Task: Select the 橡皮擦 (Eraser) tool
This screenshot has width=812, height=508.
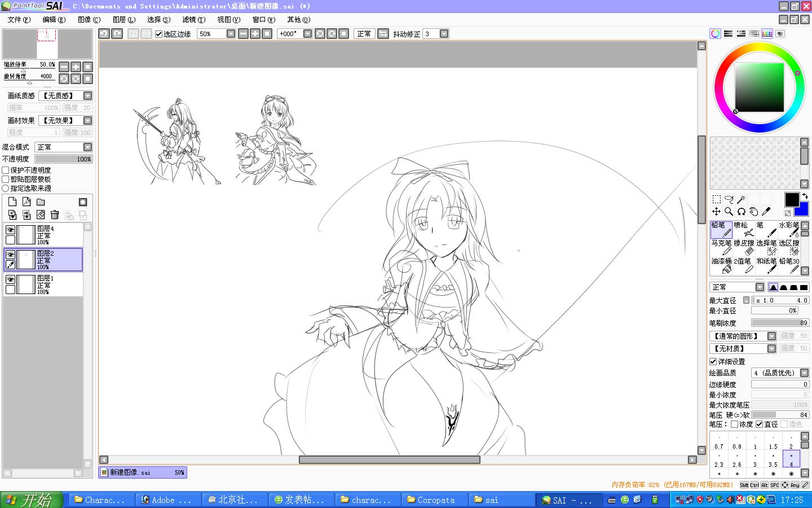Action: click(744, 247)
